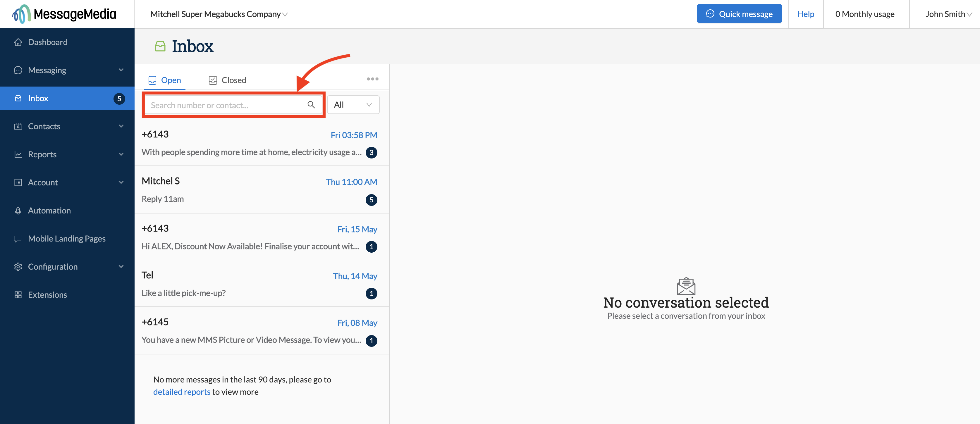Select the Messaging icon in sidebar
This screenshot has height=424, width=980.
pos(18,70)
